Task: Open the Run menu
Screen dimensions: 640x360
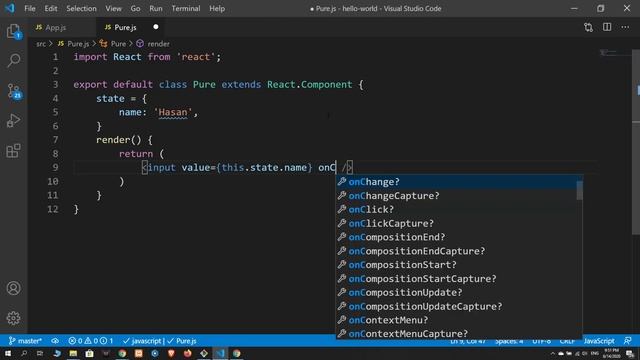Action: click(156, 8)
